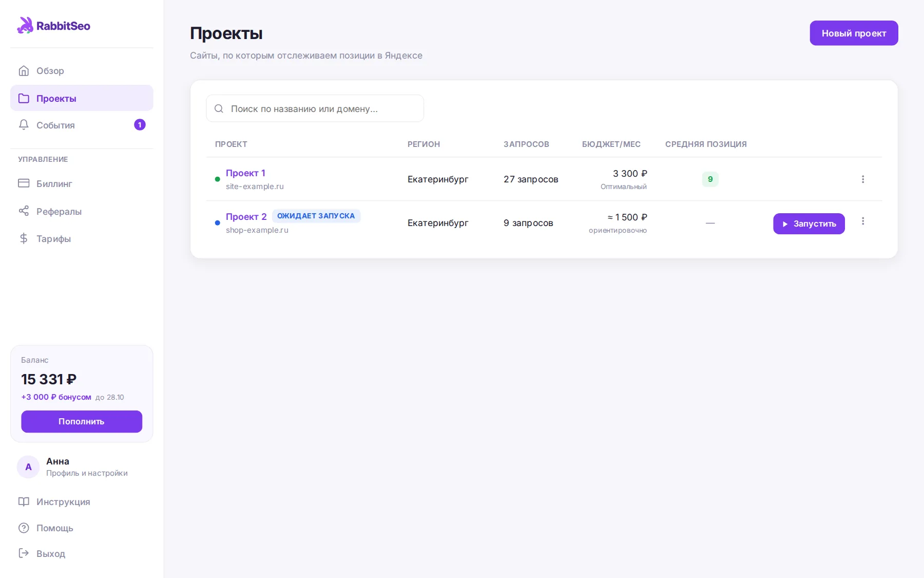Open the Проекты menu item
Screen dimensions: 924x578
coord(82,98)
